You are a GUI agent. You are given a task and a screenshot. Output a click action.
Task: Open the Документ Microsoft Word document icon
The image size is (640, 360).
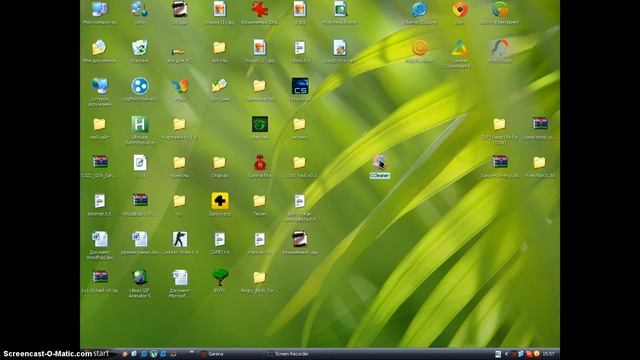pyautogui.click(x=180, y=278)
